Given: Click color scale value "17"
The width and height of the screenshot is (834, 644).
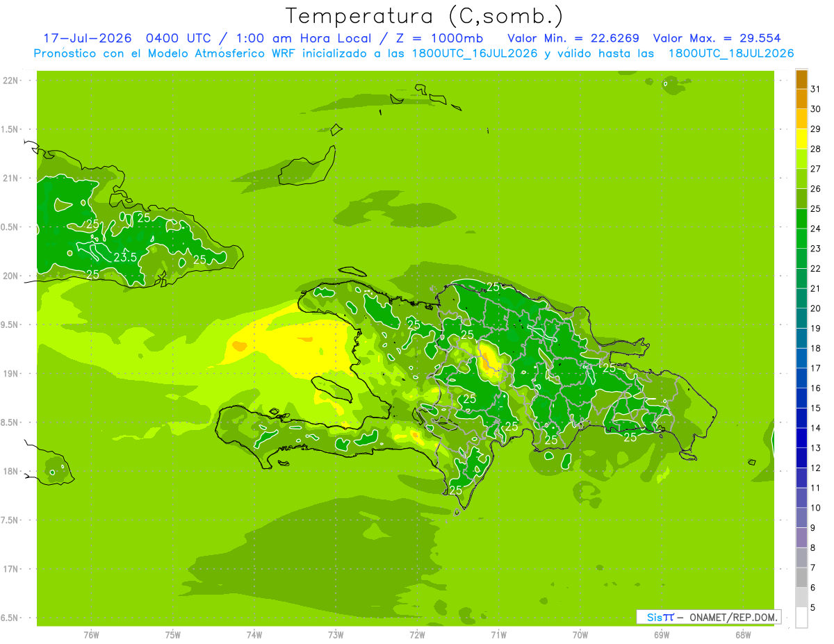Looking at the screenshot, I should click(x=815, y=368).
